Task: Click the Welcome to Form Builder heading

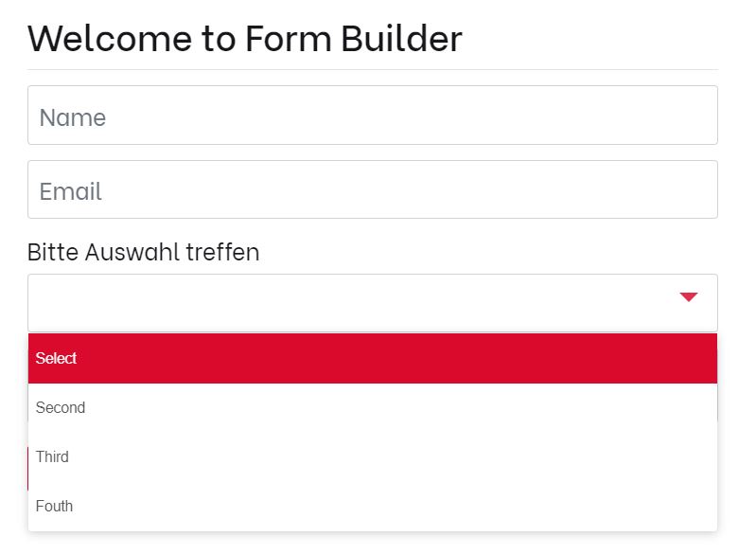Action: click(244, 39)
